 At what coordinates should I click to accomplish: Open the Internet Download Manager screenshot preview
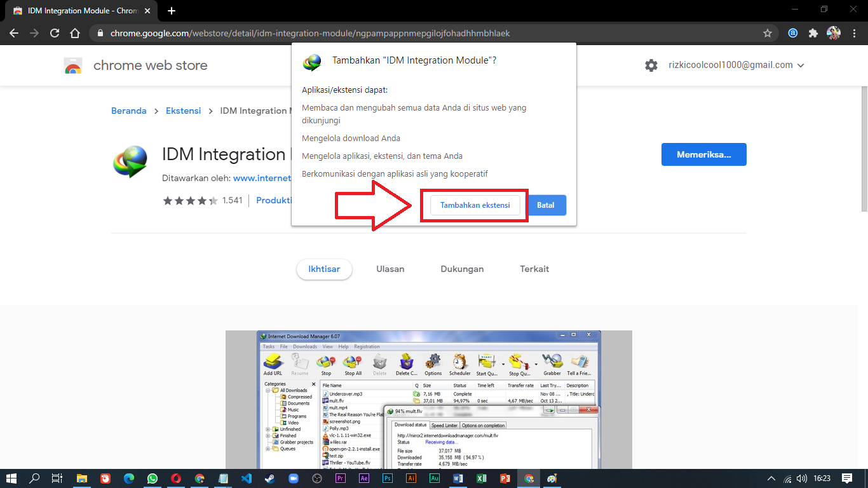(429, 400)
